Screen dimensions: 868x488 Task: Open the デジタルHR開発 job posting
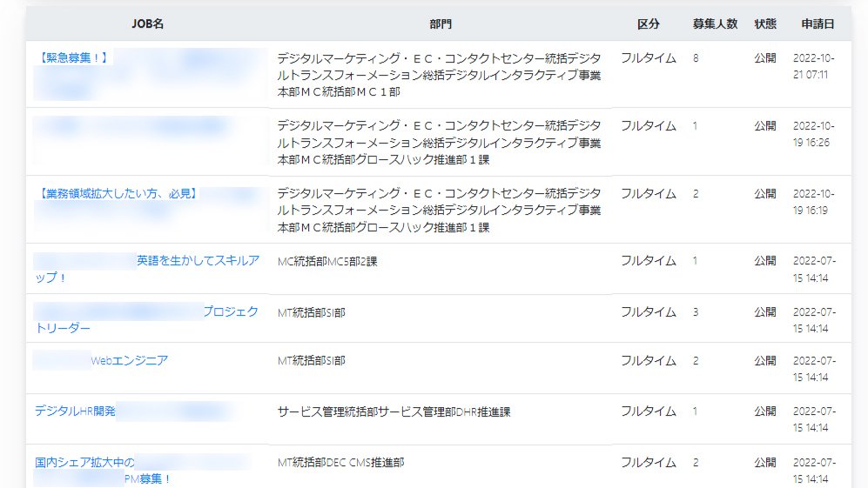(76, 411)
